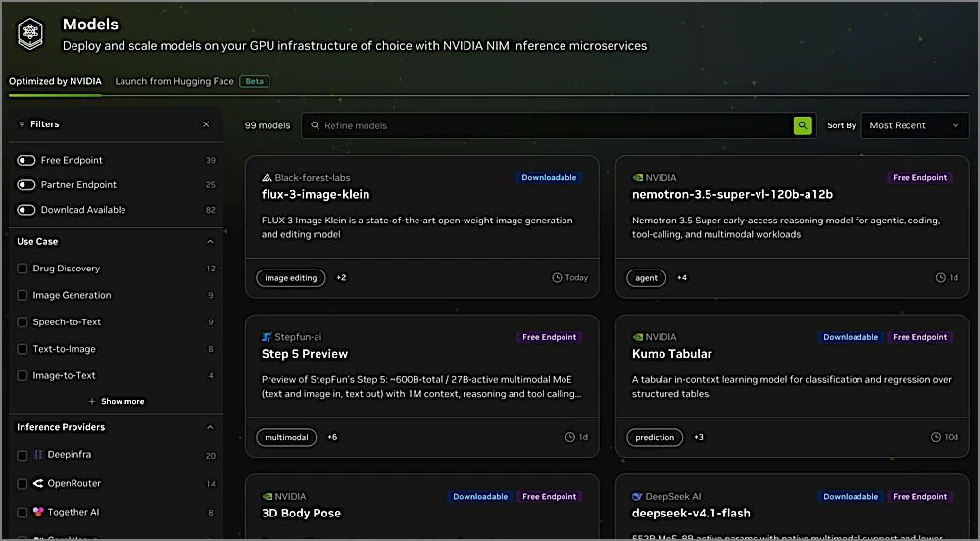Close the Filters panel with the X
Image resolution: width=980 pixels, height=541 pixels.
pyautogui.click(x=206, y=124)
